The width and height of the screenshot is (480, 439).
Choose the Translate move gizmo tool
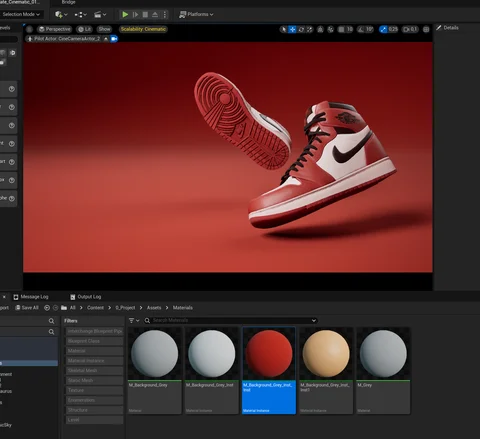pos(292,29)
